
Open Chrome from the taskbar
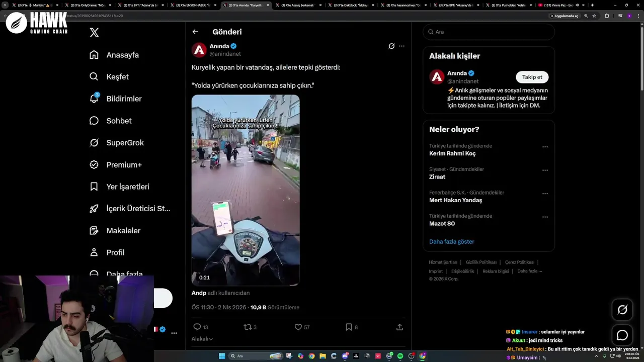click(311, 356)
